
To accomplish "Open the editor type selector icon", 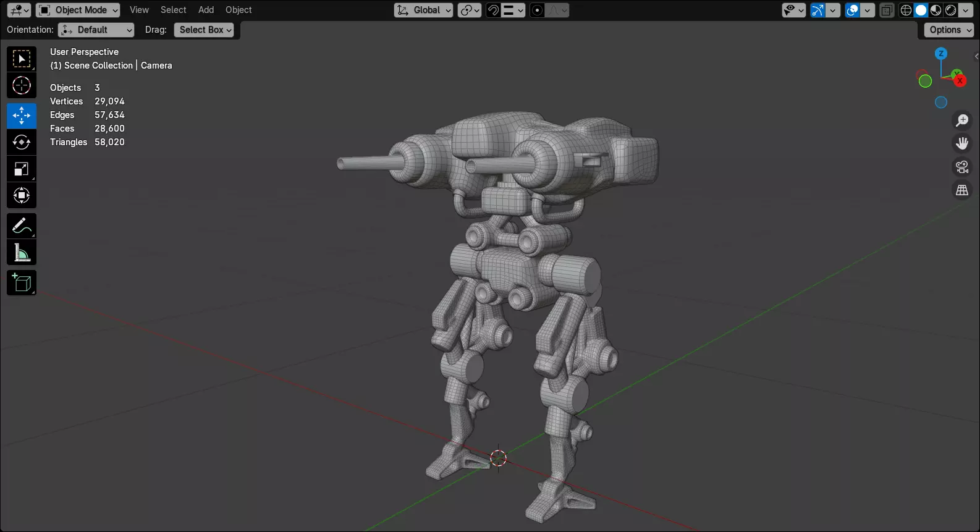I will (x=19, y=10).
